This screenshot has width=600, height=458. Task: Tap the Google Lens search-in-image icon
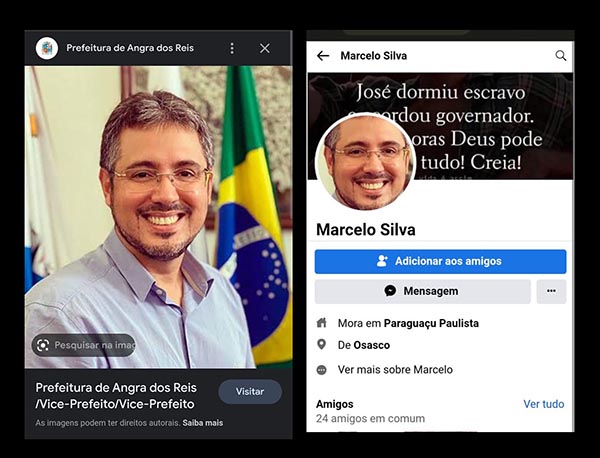[42, 345]
